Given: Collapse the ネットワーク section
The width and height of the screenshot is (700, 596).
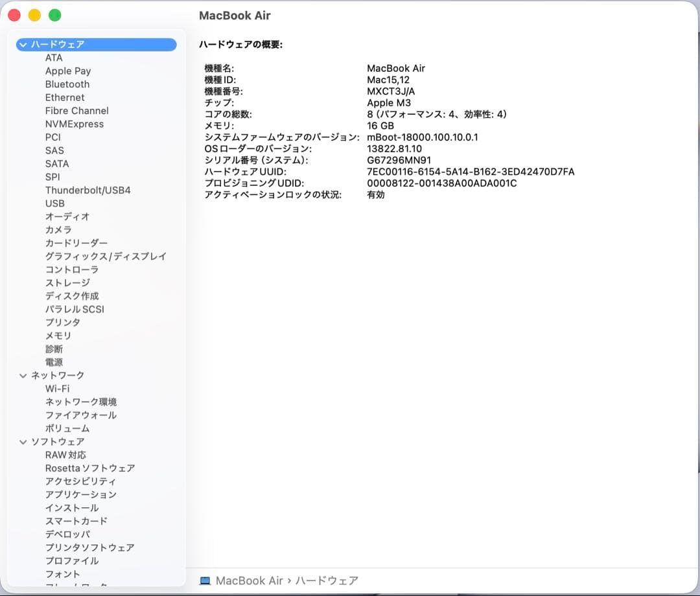Looking at the screenshot, I should [x=21, y=375].
